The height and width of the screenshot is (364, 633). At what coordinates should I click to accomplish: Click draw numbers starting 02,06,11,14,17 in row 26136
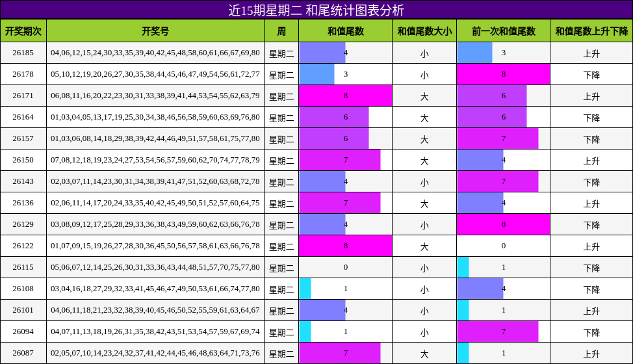pos(155,203)
